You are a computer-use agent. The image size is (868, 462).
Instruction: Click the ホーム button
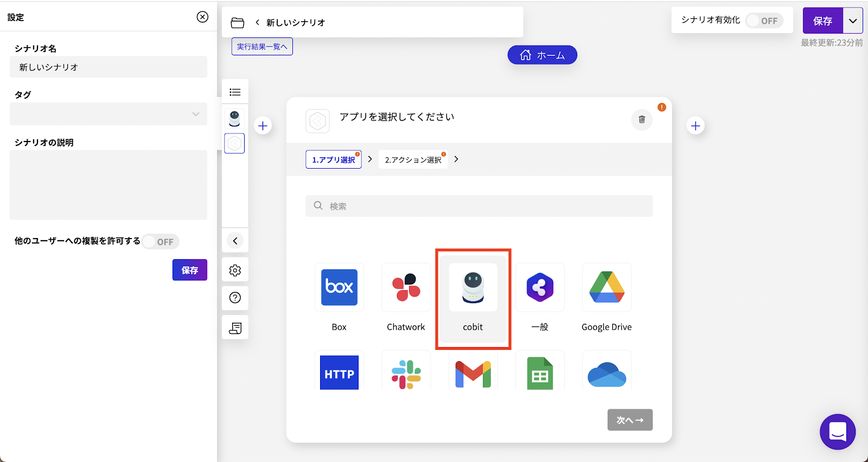[542, 55]
